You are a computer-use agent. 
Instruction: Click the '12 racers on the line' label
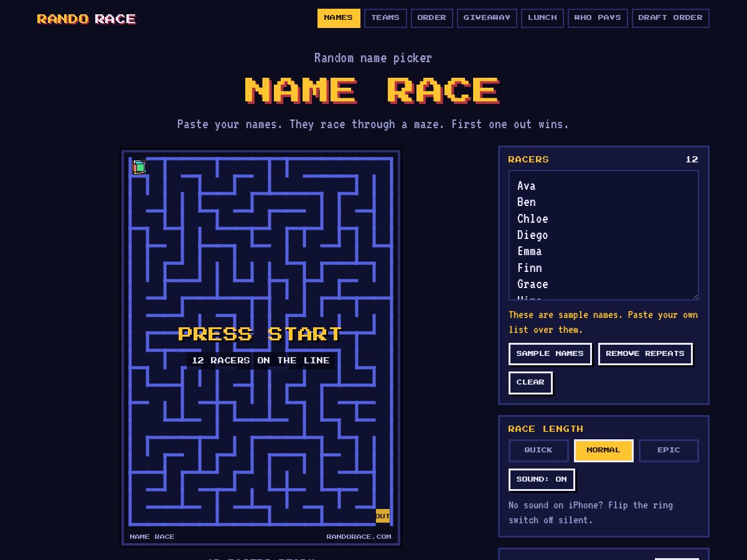point(261,361)
